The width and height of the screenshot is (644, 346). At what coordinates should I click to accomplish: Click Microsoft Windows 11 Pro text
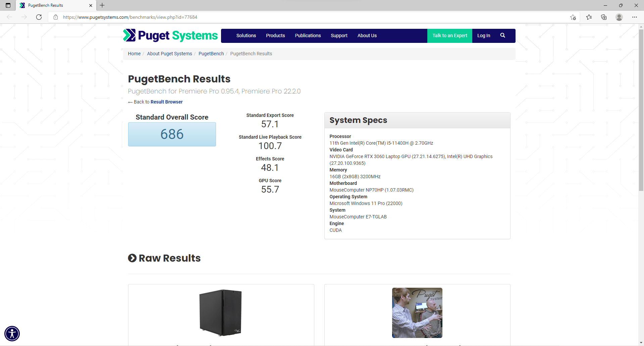(366, 203)
